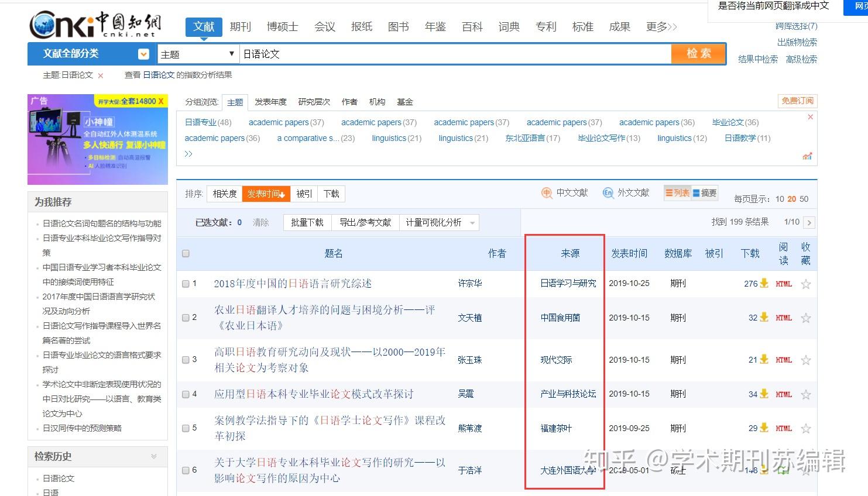This screenshot has width=868, height=496.
Task: Close the group browse panel X
Action: coord(811,117)
